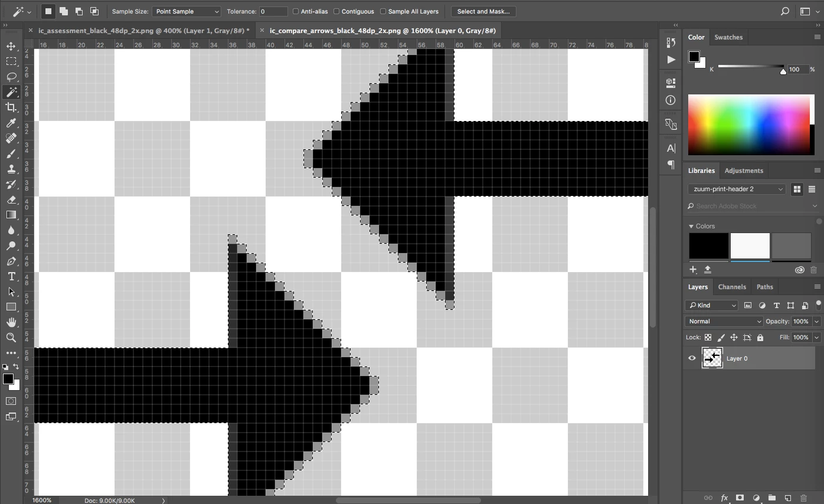Create new group folder icon
Image resolution: width=824 pixels, height=504 pixels.
tap(771, 498)
